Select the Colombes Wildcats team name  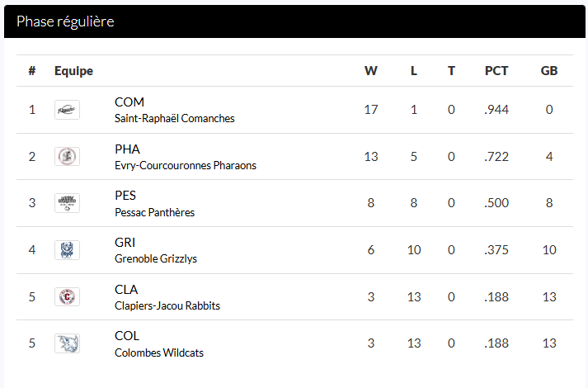pos(159,353)
